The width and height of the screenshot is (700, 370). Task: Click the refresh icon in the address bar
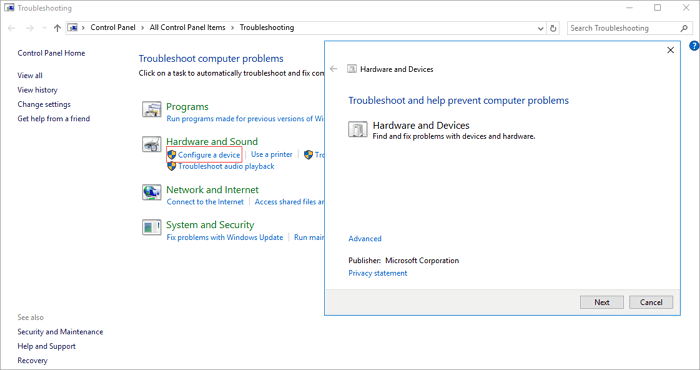coord(553,28)
